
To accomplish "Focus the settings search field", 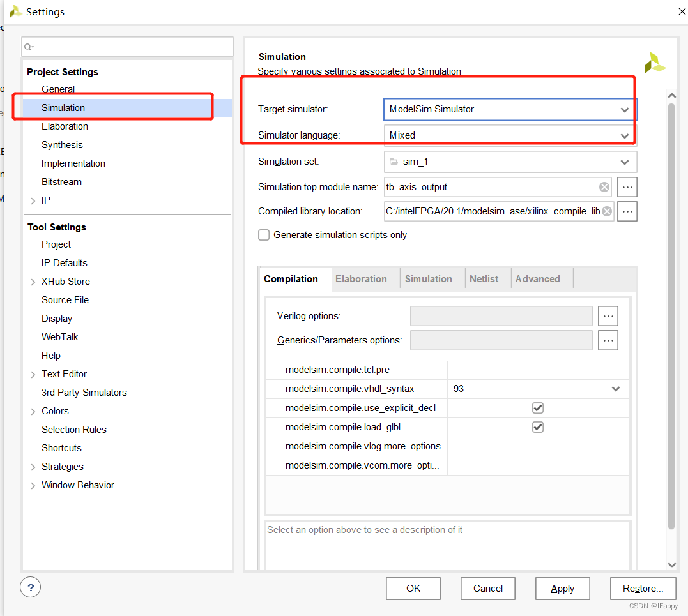I will [x=127, y=47].
